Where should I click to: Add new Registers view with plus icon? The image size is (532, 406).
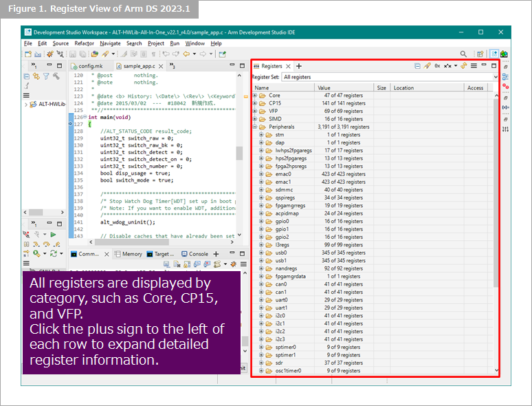click(x=299, y=66)
